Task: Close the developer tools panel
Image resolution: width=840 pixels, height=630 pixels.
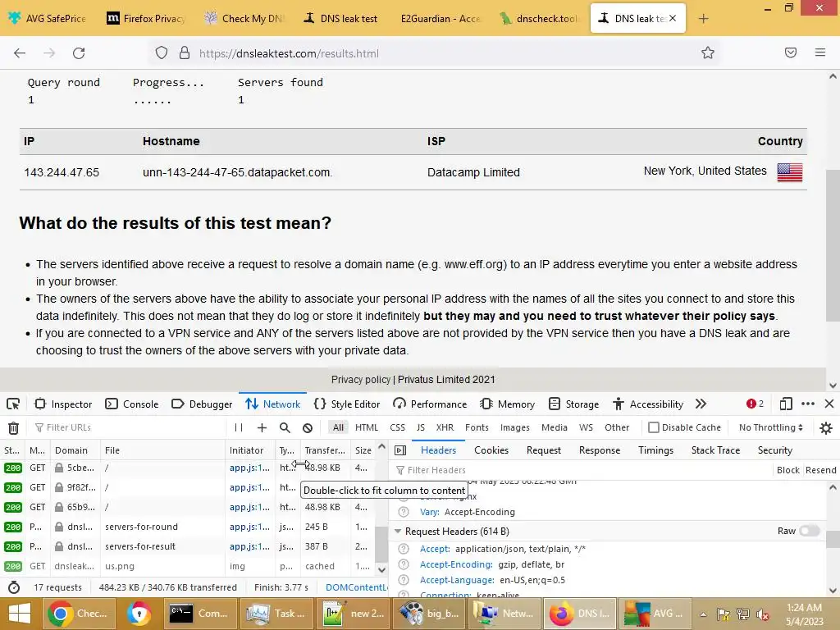Action: (829, 404)
